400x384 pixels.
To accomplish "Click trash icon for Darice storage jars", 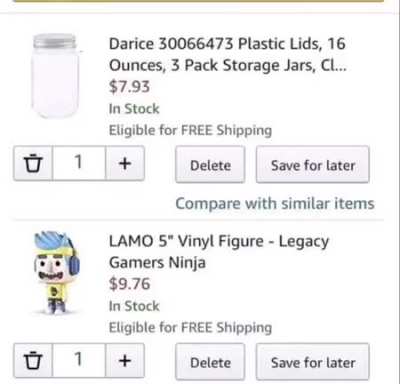I will coord(33,163).
